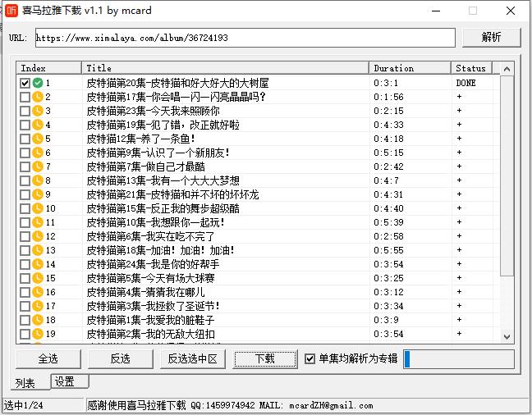The width and height of the screenshot is (532, 415).
Task: Click the clock icon beside index 14
Action: click(38, 264)
